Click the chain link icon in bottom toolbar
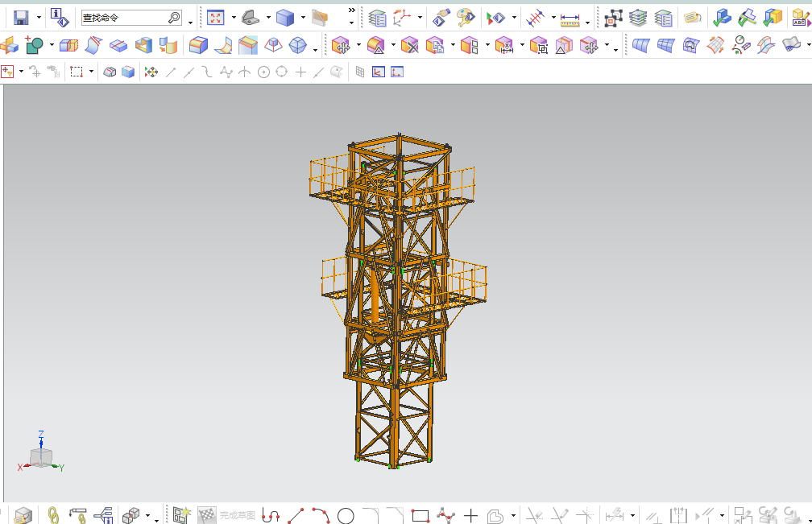The height and width of the screenshot is (524, 812). coord(53,515)
